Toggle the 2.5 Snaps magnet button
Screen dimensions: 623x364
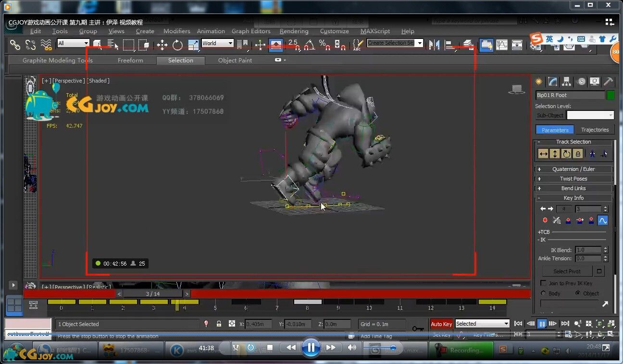click(x=293, y=45)
